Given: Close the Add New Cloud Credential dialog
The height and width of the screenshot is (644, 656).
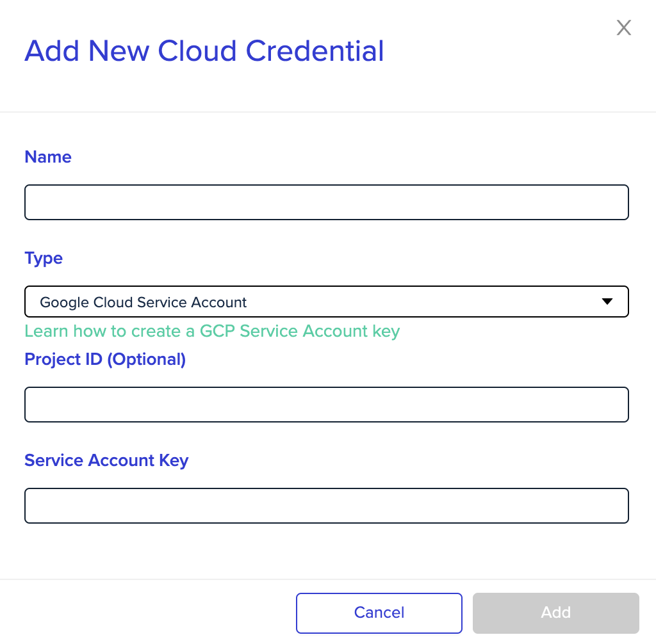Looking at the screenshot, I should tap(623, 28).
